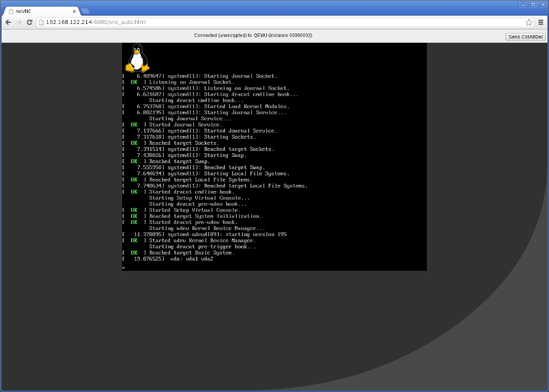Viewport: 549px width, 392px height.
Task: Click the noVNC tab favicon
Action: pos(11,11)
